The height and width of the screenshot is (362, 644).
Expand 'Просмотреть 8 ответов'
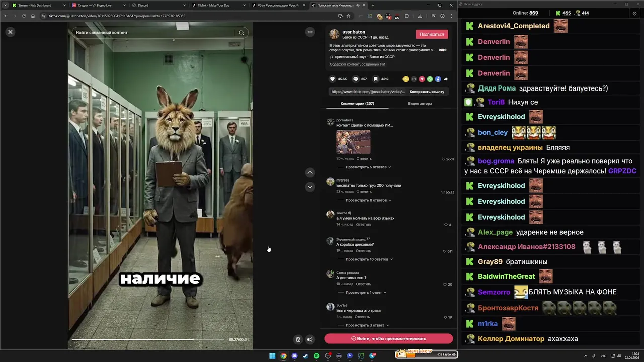[368, 200]
